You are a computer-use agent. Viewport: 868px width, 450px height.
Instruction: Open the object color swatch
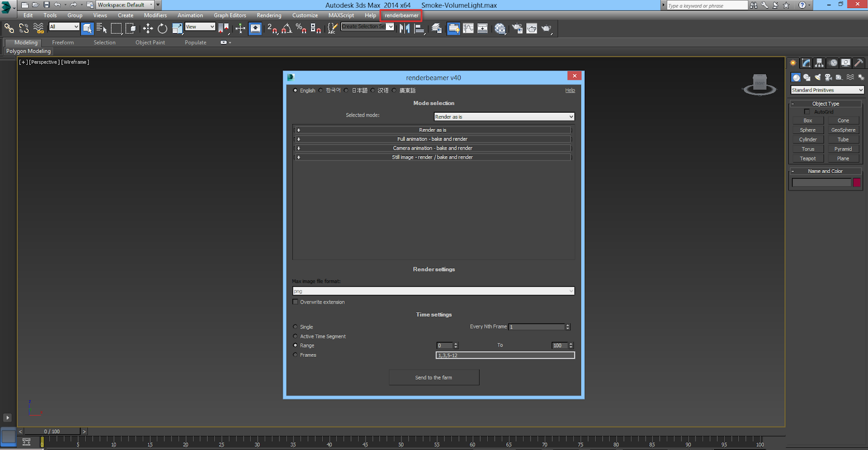tap(857, 183)
